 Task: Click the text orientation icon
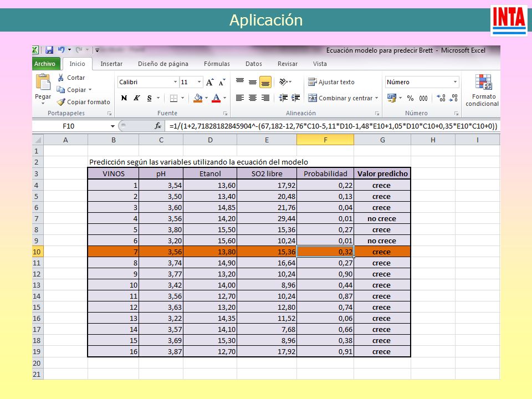pos(284,82)
